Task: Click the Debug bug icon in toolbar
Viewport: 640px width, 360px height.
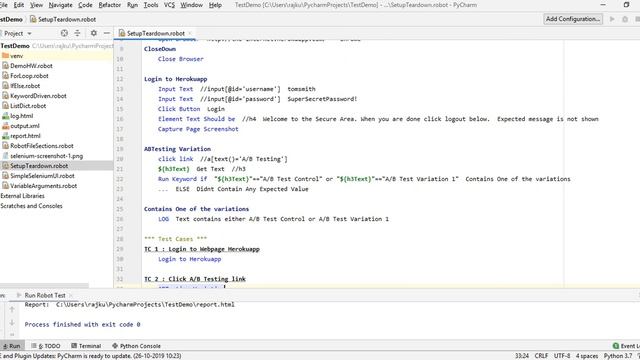Action: pyautogui.click(x=625, y=19)
